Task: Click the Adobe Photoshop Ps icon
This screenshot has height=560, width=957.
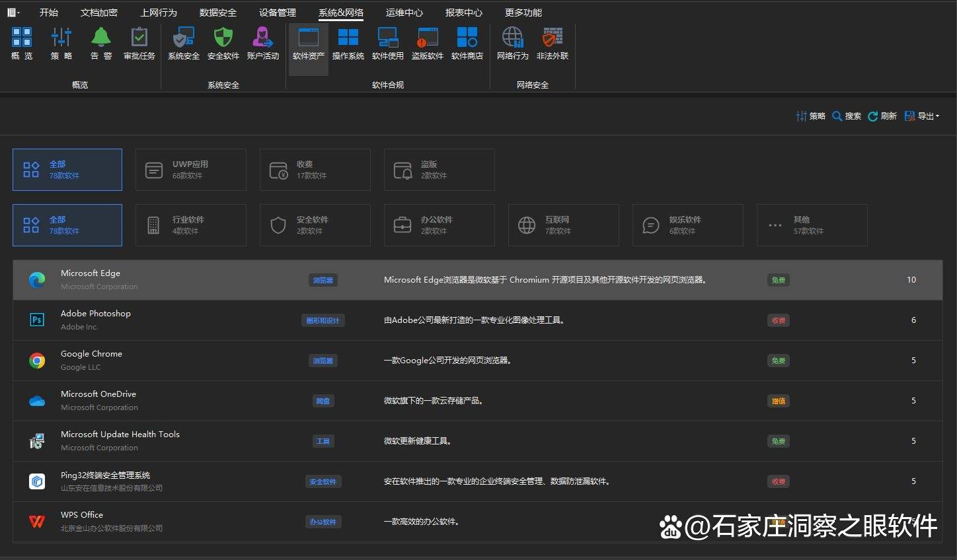Action: click(37, 320)
